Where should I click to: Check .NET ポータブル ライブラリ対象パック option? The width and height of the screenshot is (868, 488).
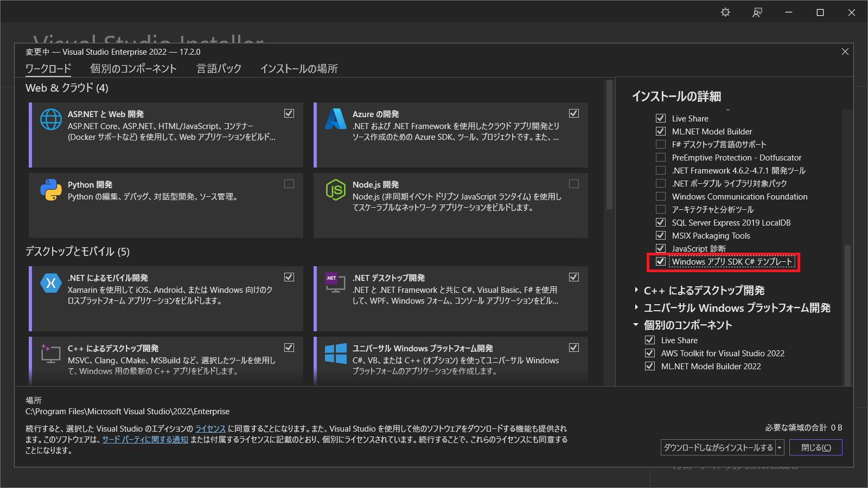[661, 183]
